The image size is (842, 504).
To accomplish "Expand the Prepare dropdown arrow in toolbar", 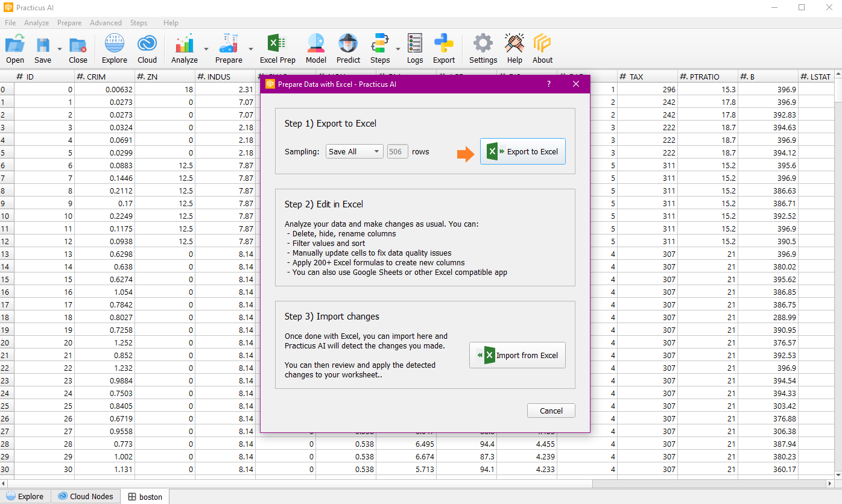I will tap(251, 49).
